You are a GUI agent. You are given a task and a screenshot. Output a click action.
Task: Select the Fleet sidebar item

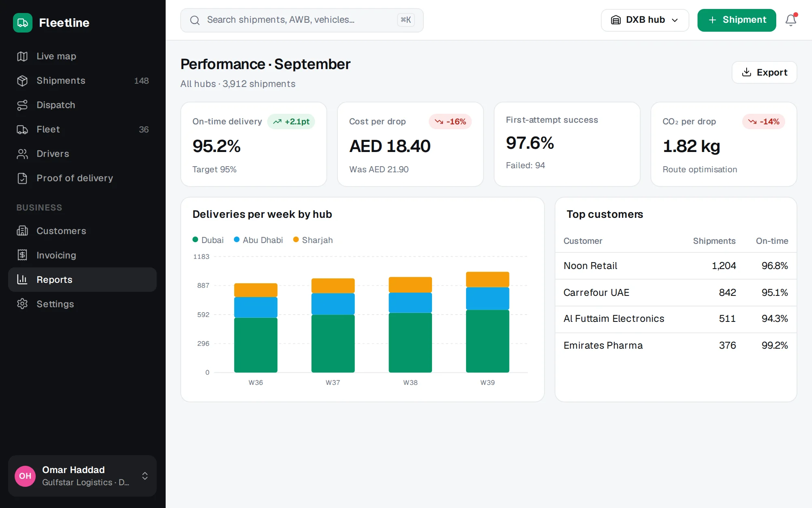(82, 129)
